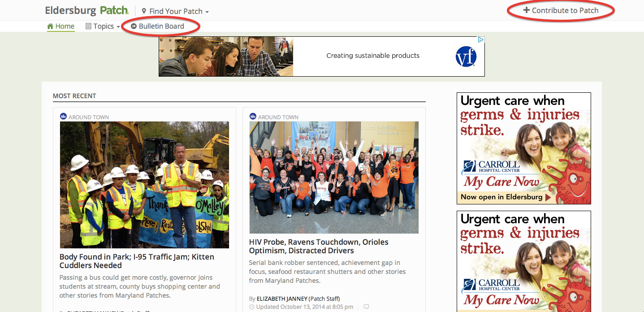The width and height of the screenshot is (644, 312).
Task: Click the plus icon before Contribute to Patch
Action: 527,10
